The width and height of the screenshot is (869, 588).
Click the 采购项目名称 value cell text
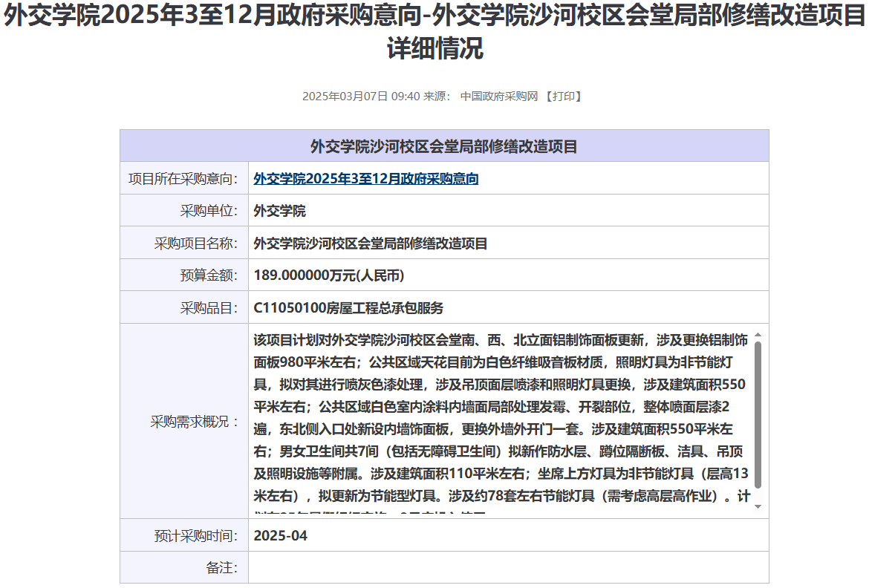click(370, 244)
